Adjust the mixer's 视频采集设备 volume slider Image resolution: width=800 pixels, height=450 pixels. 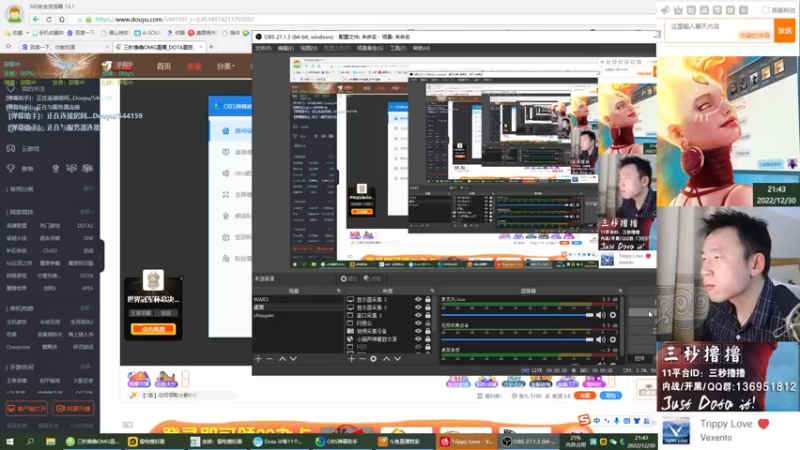tap(517, 339)
